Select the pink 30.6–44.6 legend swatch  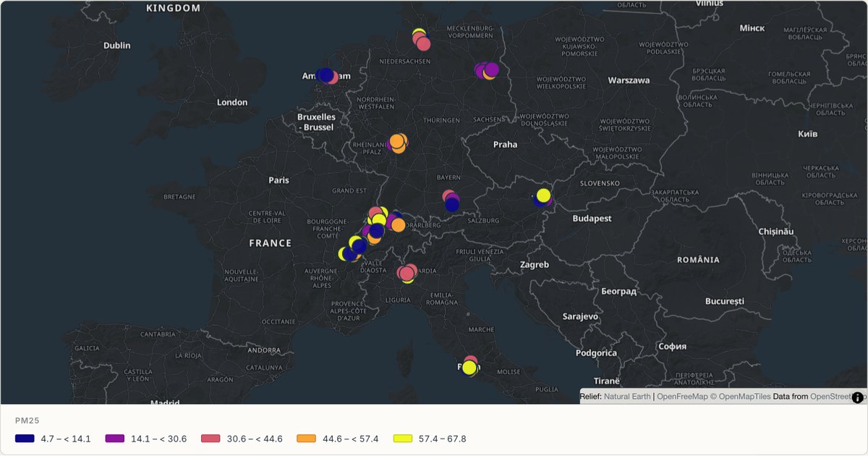point(210,439)
